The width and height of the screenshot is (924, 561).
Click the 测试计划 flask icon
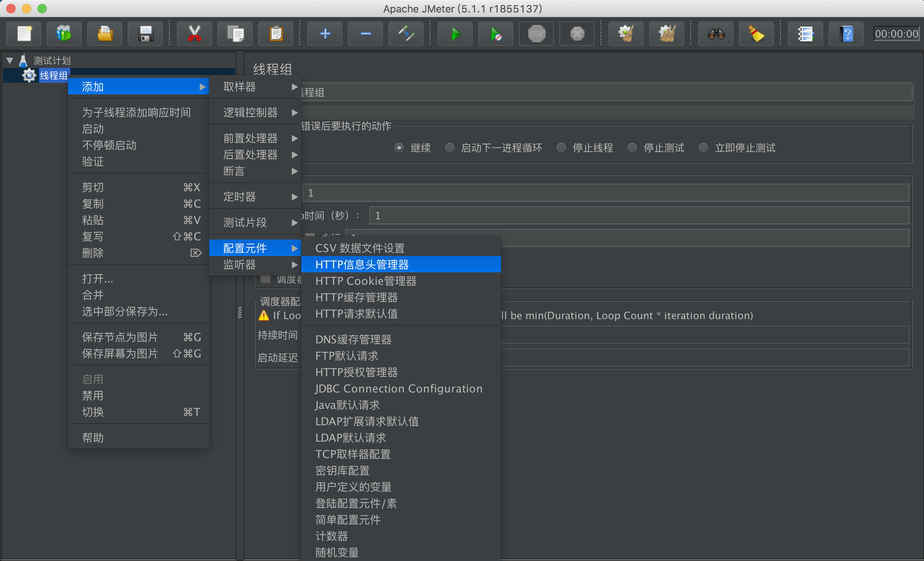point(23,60)
